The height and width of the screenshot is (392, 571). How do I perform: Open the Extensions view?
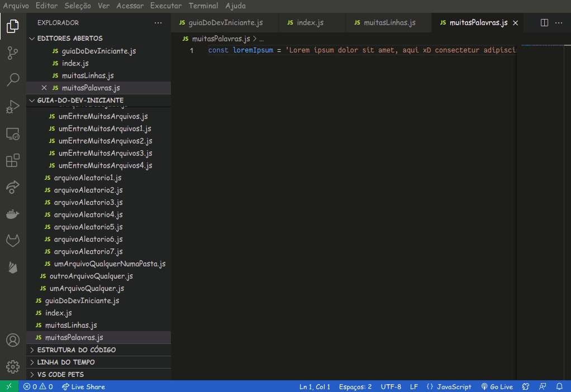point(13,160)
